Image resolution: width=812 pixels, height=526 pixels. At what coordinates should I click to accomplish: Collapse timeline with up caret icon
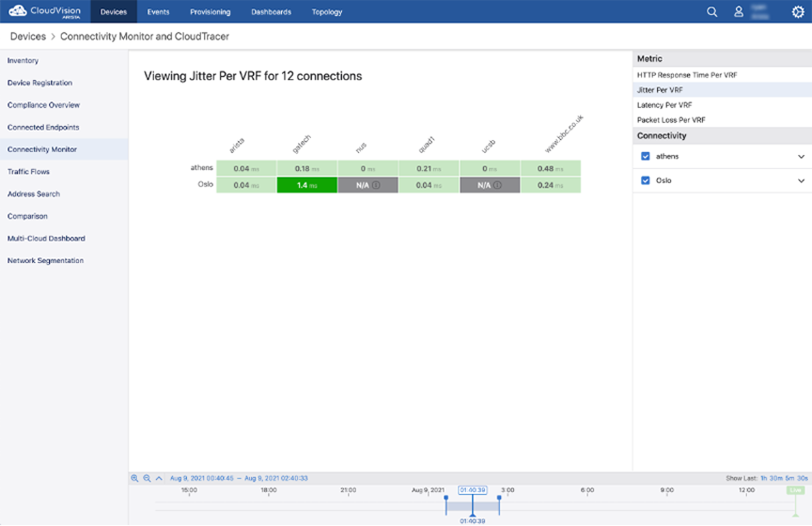[159, 478]
